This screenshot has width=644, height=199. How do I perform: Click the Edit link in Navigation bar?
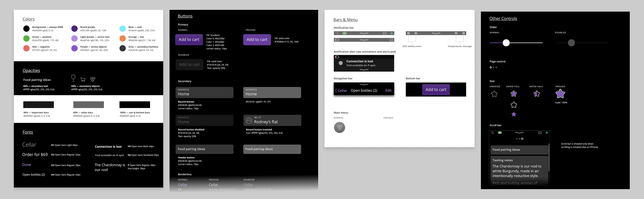388,90
